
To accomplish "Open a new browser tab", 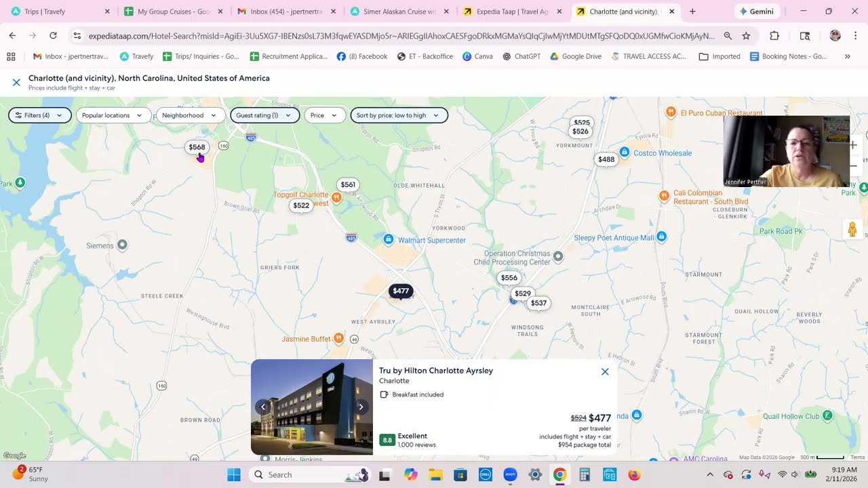I will (692, 12).
